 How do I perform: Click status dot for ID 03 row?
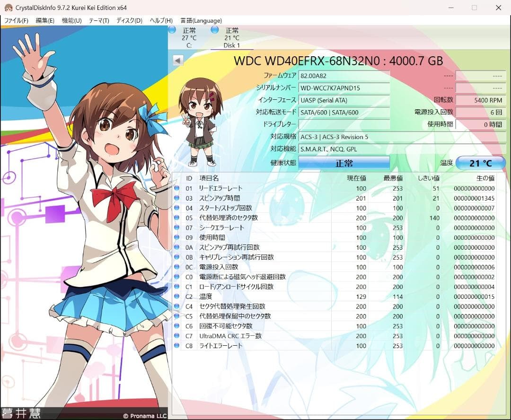click(176, 198)
